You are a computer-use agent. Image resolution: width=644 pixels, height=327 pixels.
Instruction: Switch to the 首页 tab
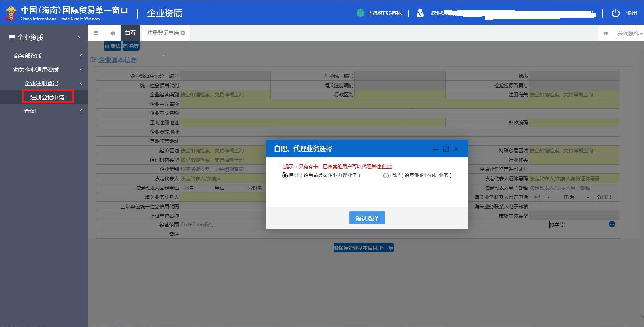[x=130, y=33]
